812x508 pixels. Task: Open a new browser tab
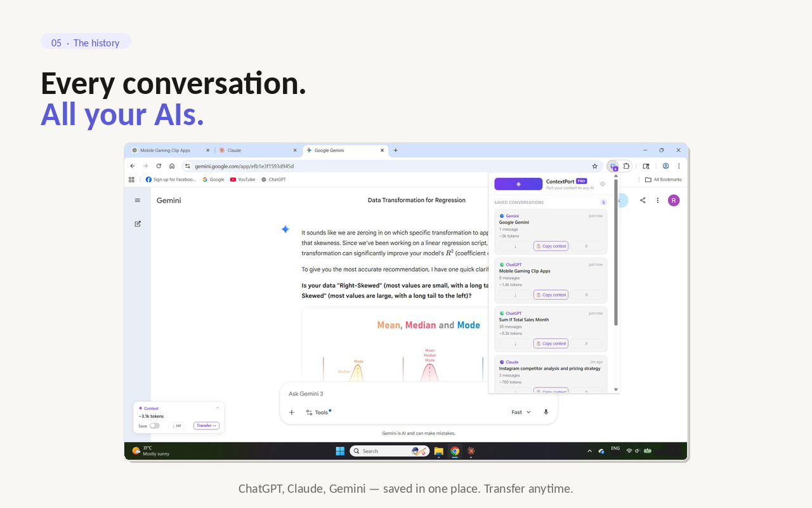[x=396, y=150]
